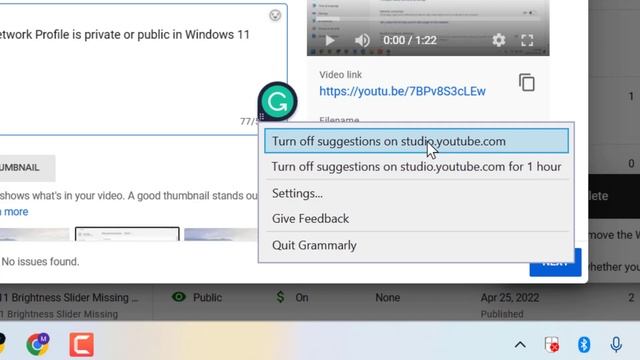Open the youtu.be video link

pyautogui.click(x=402, y=91)
